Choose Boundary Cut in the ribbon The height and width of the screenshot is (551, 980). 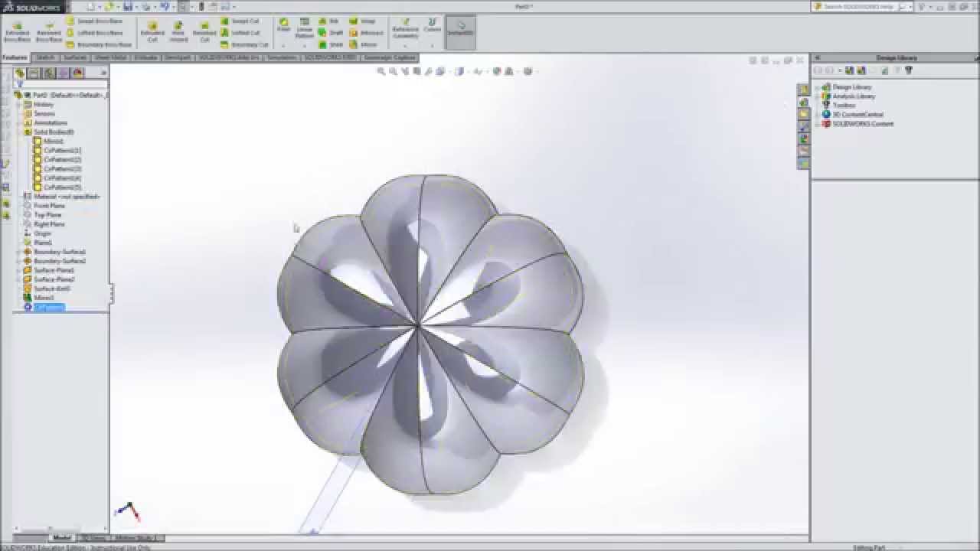[x=244, y=44]
